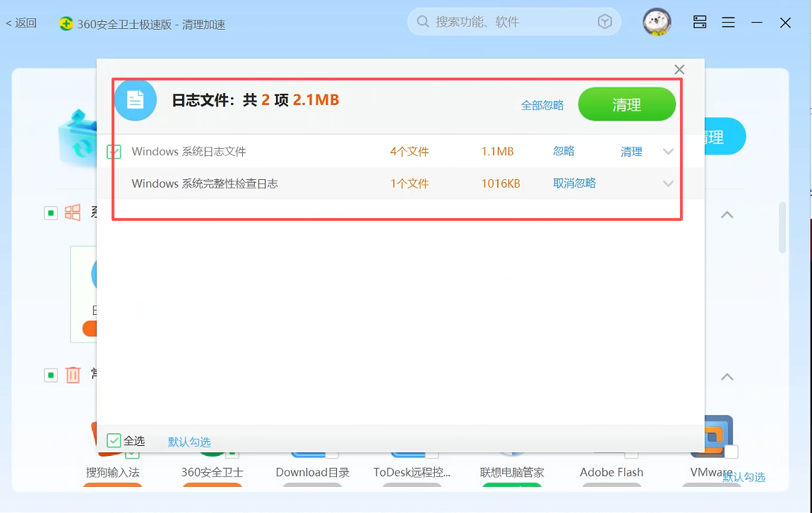812x513 pixels.
Task: Open the user avatar profile icon
Action: tap(657, 23)
